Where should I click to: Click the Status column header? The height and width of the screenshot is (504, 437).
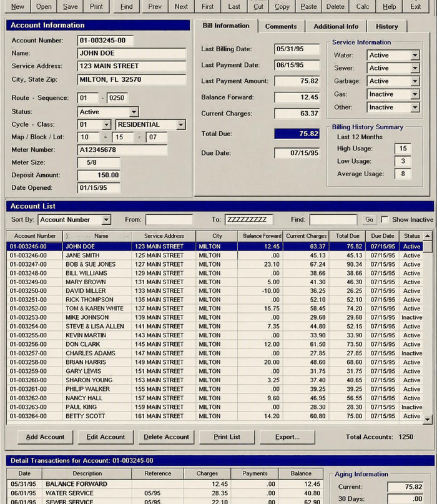(x=411, y=236)
